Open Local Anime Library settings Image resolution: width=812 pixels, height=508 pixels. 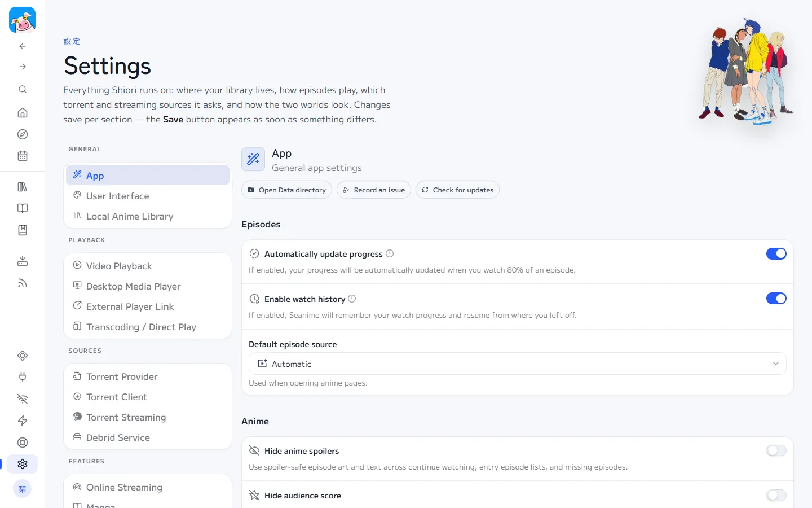(148, 216)
